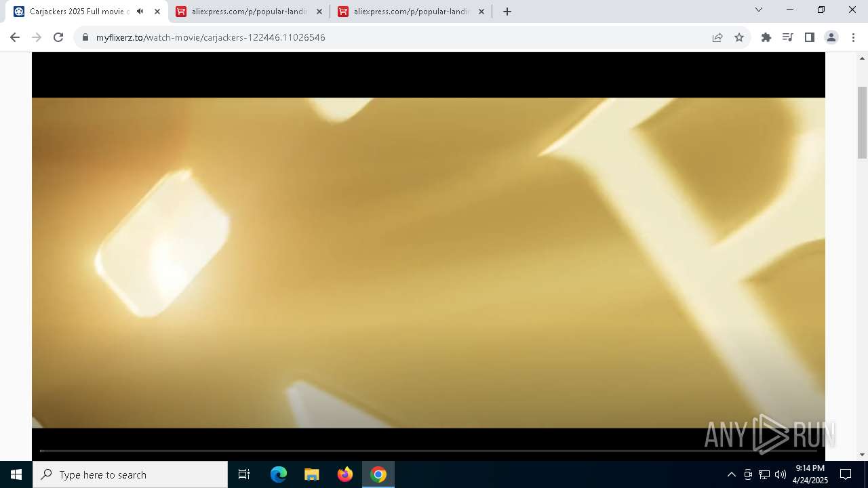868x488 pixels.
Task: Close the second aliexpress tab
Action: [481, 12]
